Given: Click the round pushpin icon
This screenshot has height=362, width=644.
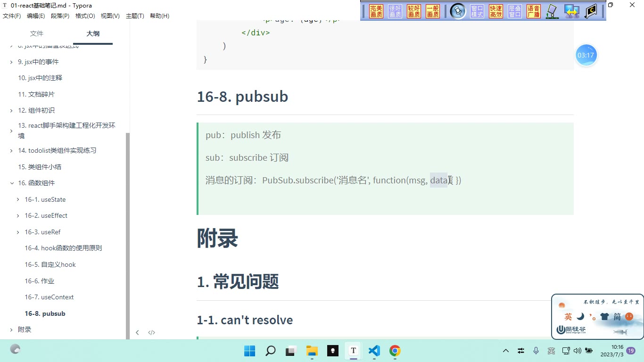Looking at the screenshot, I should tap(458, 11).
